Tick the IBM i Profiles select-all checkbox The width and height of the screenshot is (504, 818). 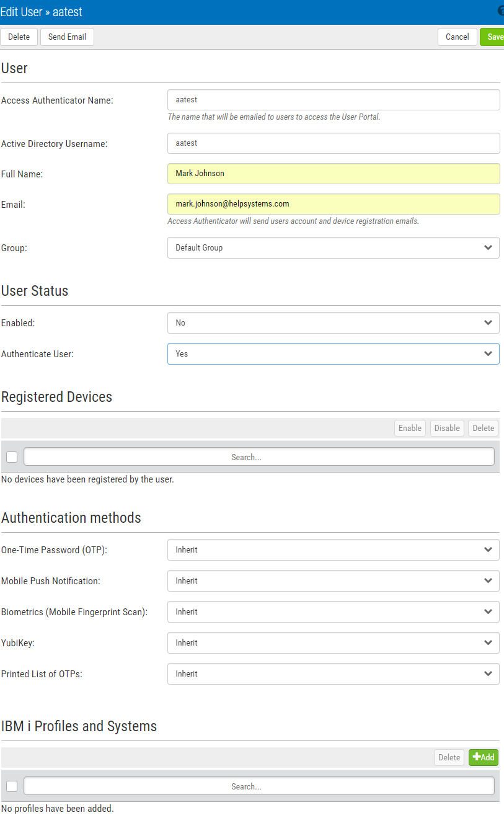[x=12, y=786]
